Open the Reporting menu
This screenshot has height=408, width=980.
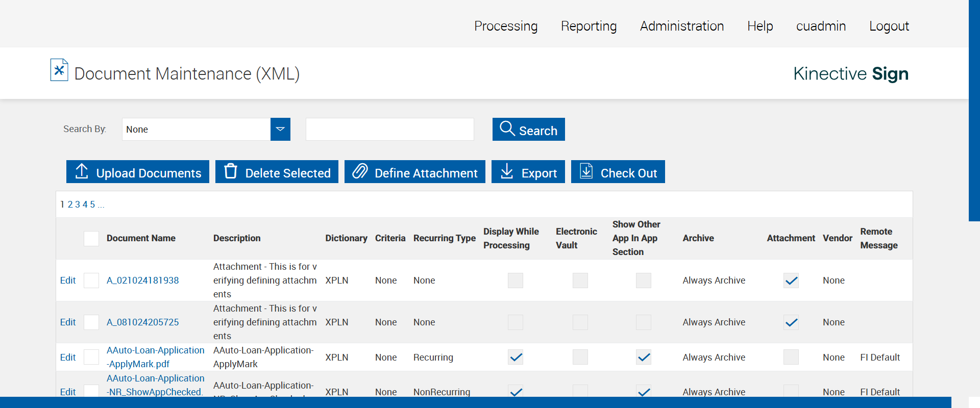(x=589, y=26)
